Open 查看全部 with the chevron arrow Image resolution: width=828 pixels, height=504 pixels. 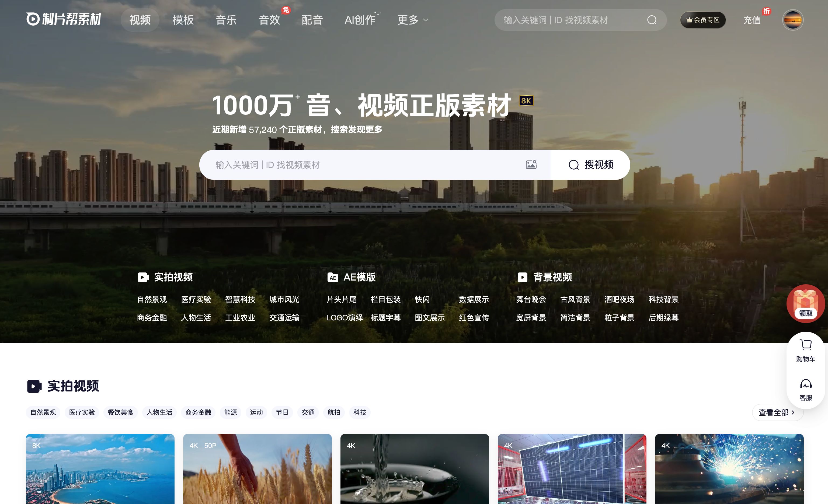pos(777,412)
